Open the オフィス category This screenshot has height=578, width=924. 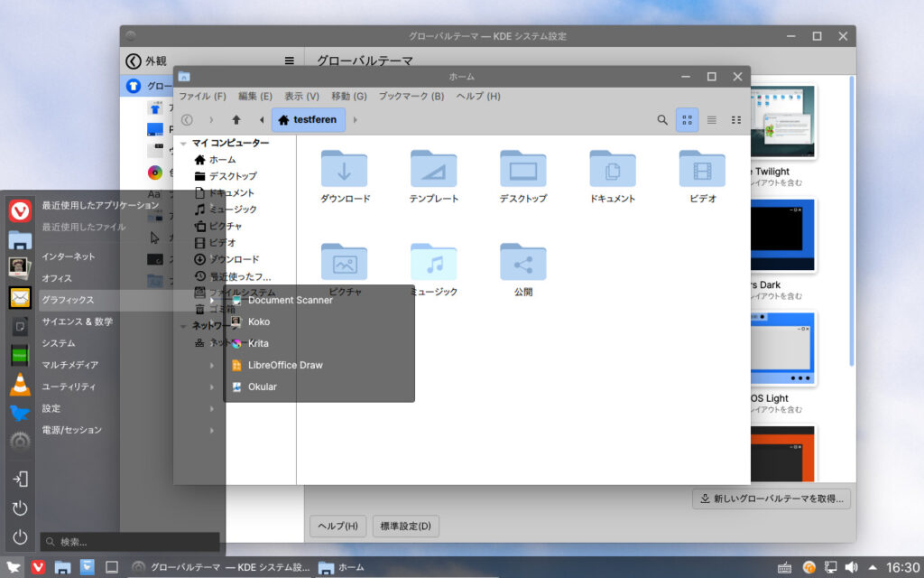click(x=130, y=278)
